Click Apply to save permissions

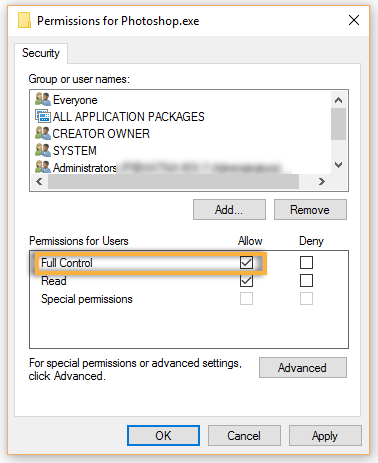pos(325,435)
